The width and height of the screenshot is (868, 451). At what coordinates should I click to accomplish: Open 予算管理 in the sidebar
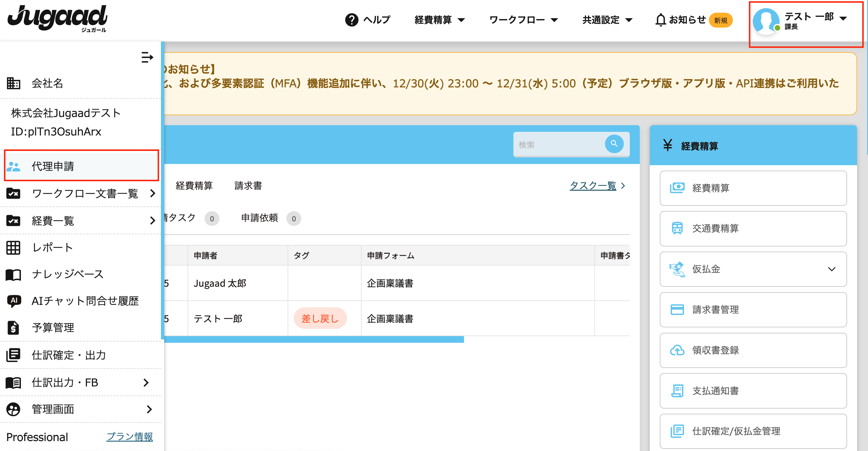[x=53, y=328]
